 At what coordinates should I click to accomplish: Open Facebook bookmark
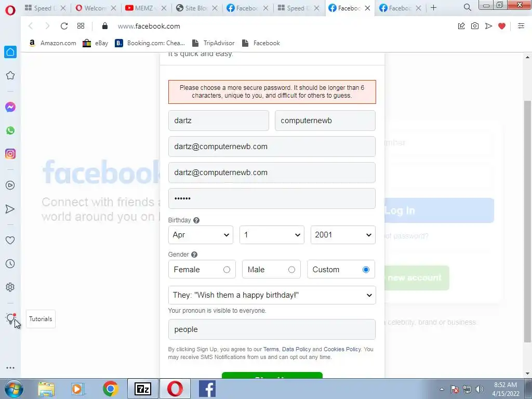pos(261,43)
